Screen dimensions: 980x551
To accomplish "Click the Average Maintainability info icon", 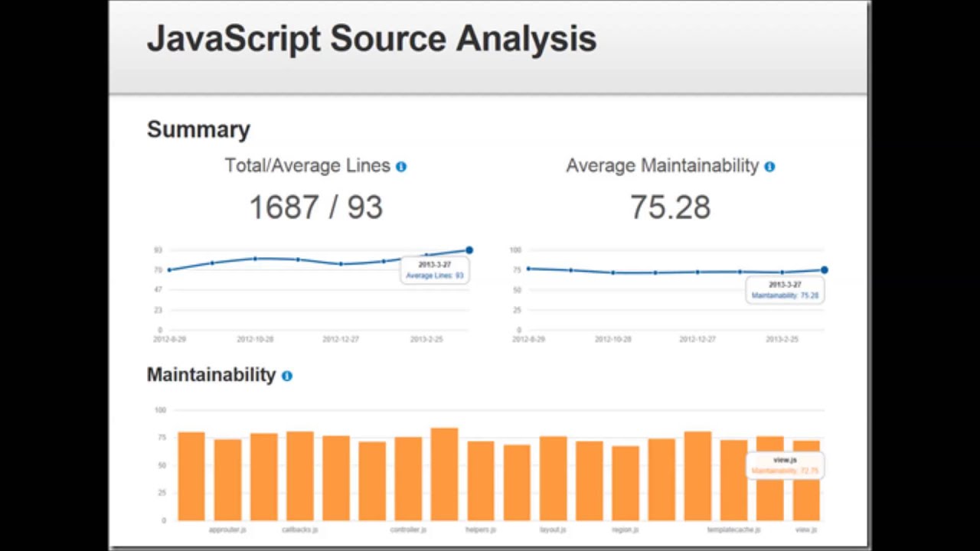I will pos(769,167).
